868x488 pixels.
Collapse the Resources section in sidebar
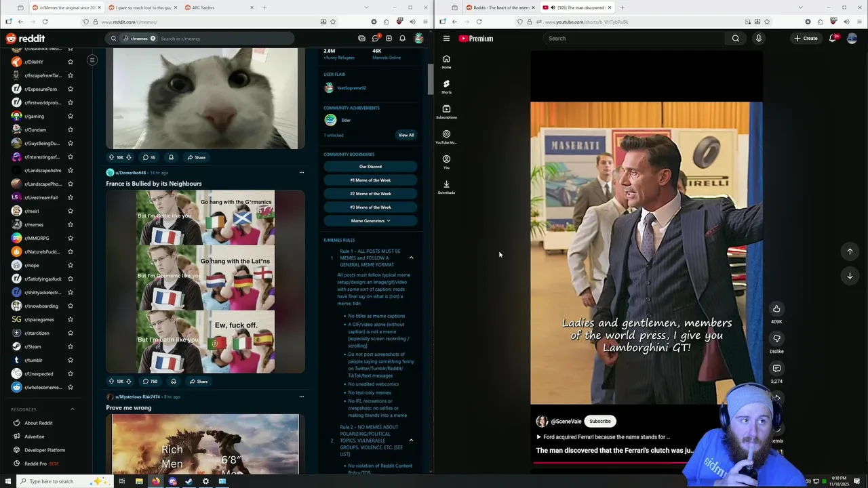tap(73, 409)
